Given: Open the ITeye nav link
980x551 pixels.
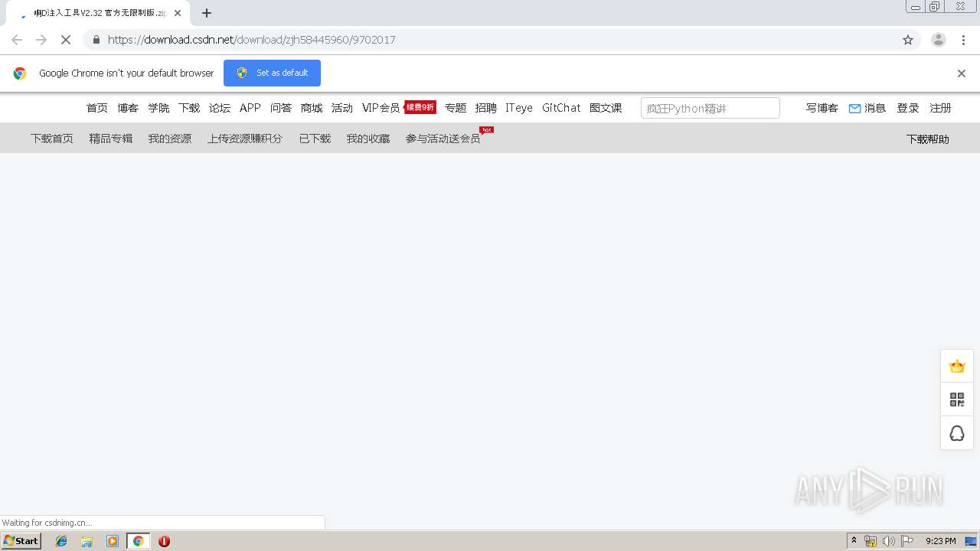Looking at the screenshot, I should 519,108.
